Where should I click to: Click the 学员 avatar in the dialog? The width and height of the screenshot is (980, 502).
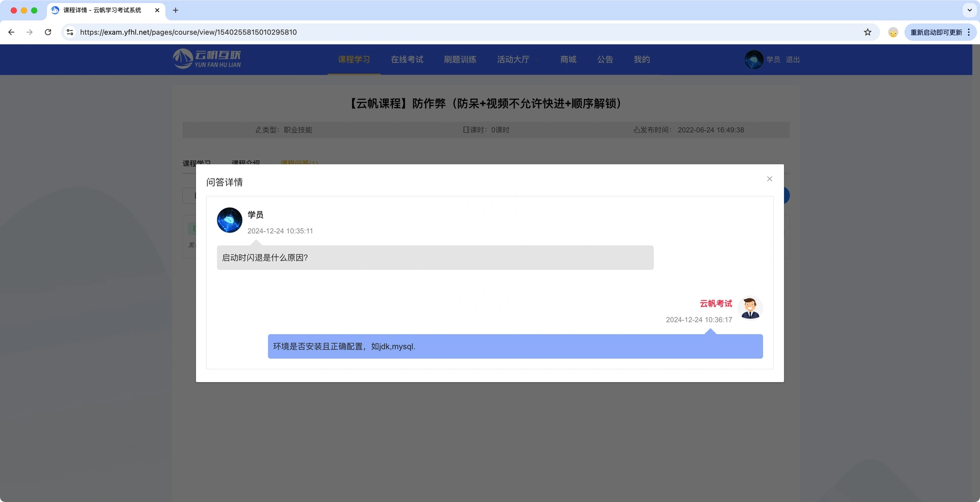pyautogui.click(x=230, y=220)
